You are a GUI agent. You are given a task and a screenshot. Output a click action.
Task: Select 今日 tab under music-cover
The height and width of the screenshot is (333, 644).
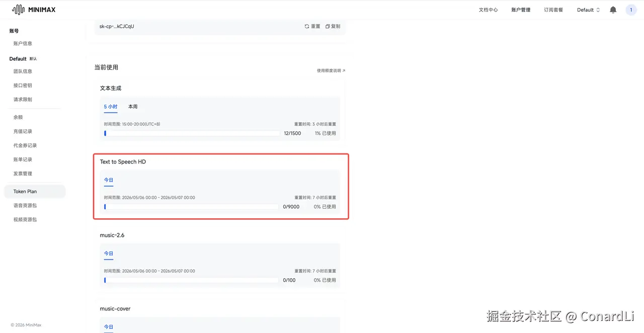tap(109, 327)
